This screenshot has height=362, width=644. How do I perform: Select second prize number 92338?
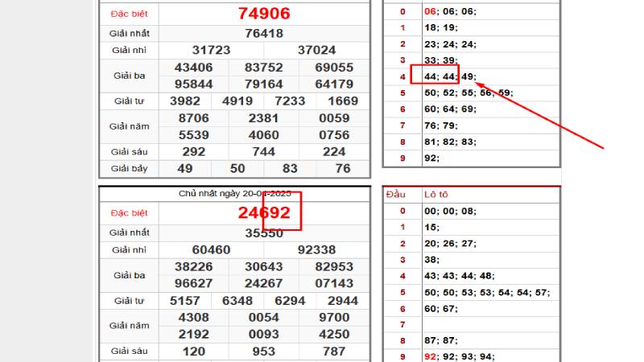(x=316, y=250)
